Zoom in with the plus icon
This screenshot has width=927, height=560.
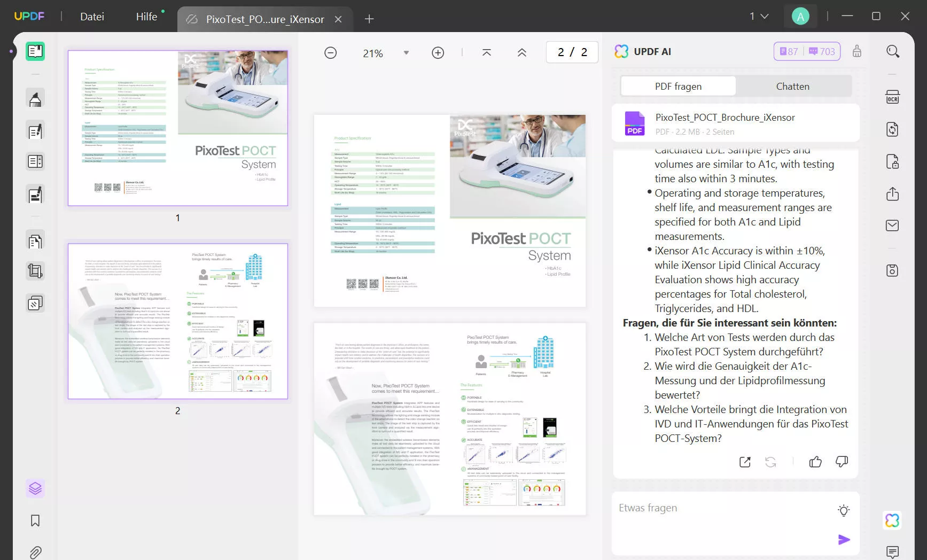438,53
